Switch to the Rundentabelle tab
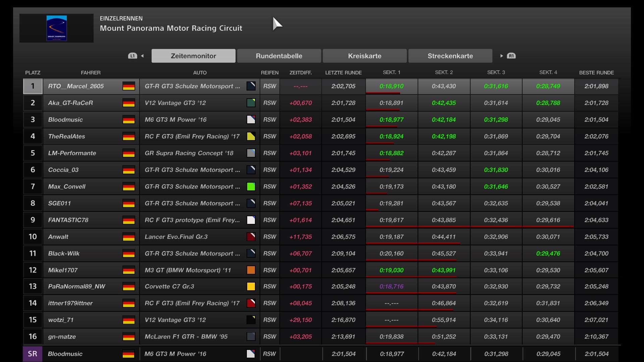Screen dimensions: 644x362 click(279, 56)
